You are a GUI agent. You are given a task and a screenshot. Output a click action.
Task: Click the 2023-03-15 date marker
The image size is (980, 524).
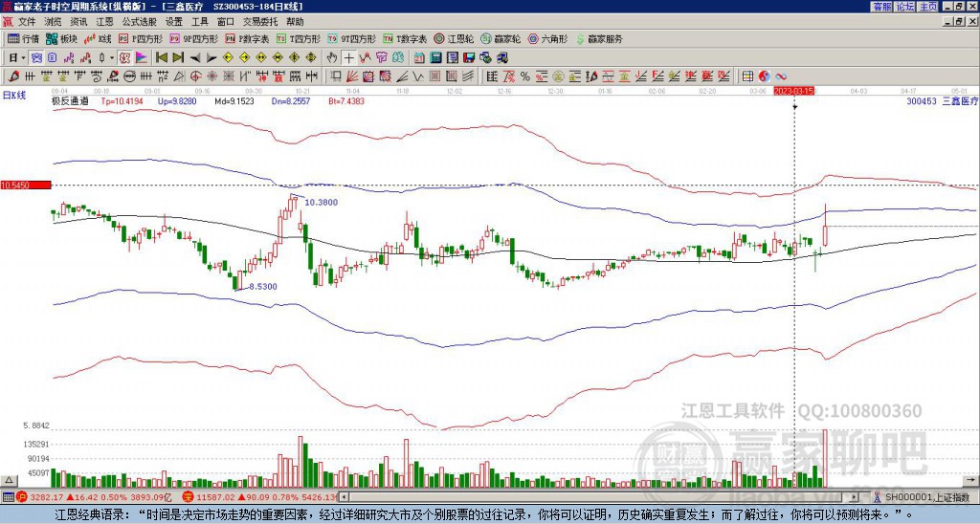(x=793, y=91)
